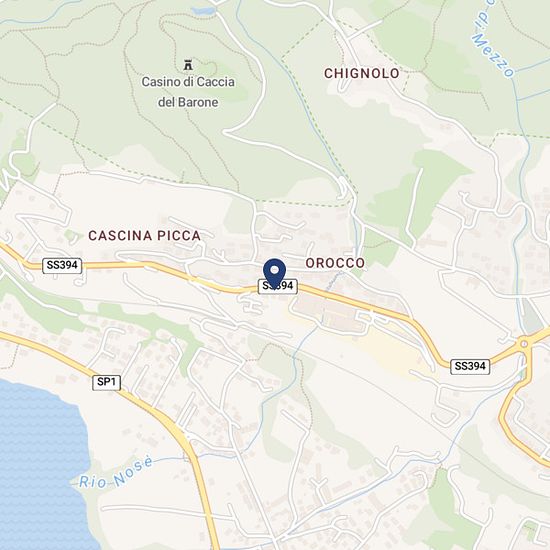The image size is (550, 550).
Task: Click the roundabout circle on the SS394 road
Action: point(524,343)
